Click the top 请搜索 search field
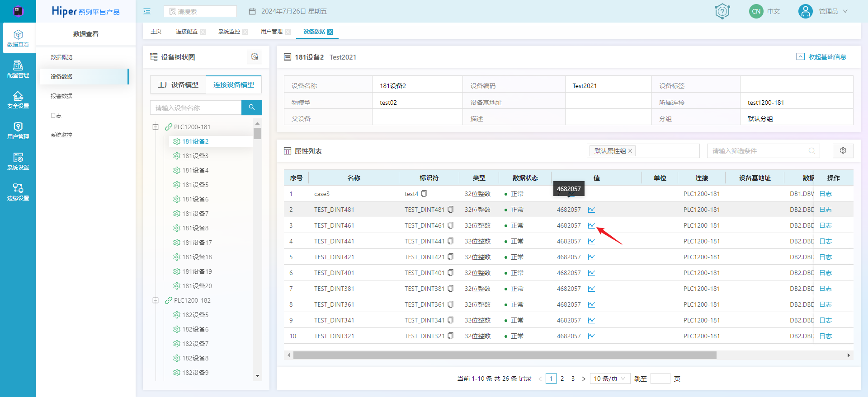The image size is (868, 397). coord(200,11)
